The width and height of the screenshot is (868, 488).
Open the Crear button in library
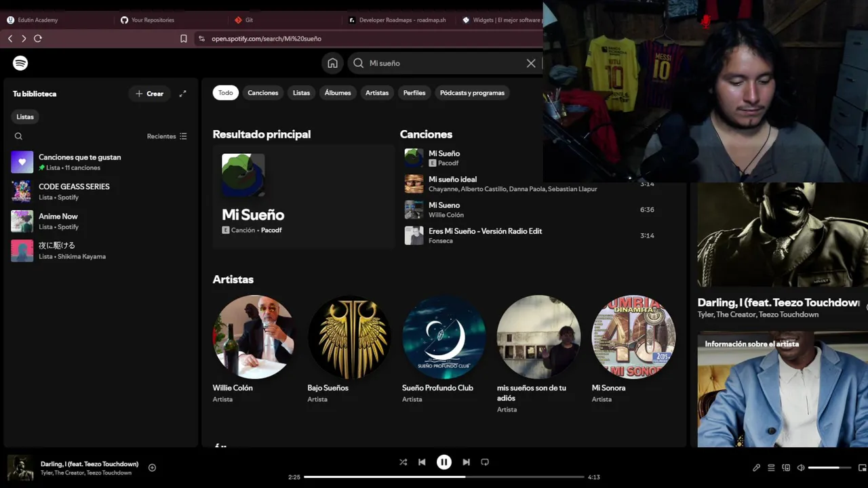coord(150,94)
